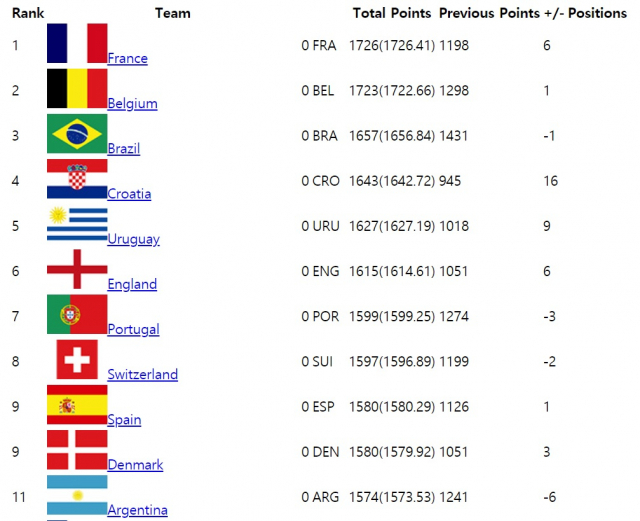Click the Switzerland flag image
This screenshot has width=640, height=521.
(77, 360)
